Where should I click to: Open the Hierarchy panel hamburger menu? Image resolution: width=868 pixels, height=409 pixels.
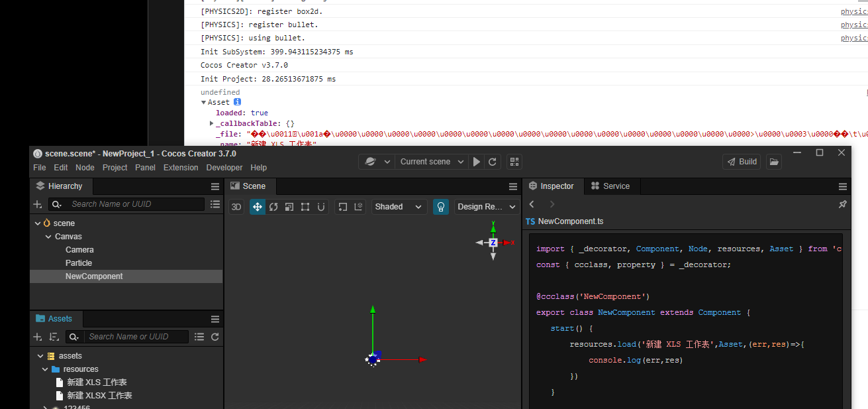pos(215,187)
